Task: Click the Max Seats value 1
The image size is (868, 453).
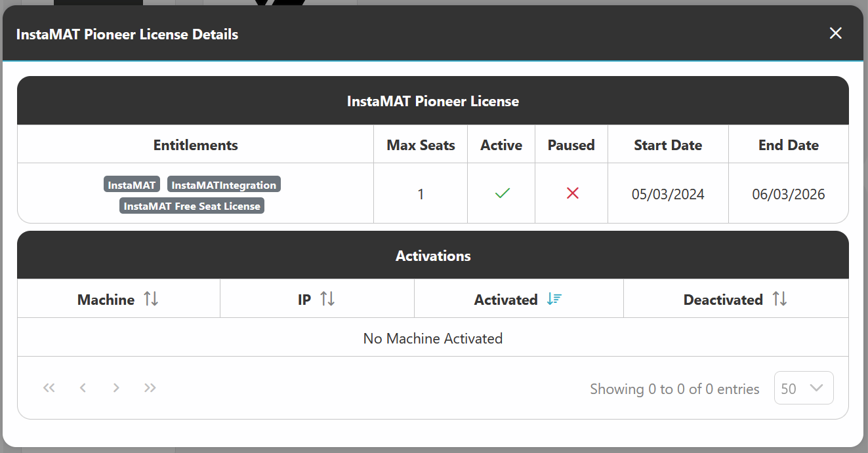Action: pos(421,194)
